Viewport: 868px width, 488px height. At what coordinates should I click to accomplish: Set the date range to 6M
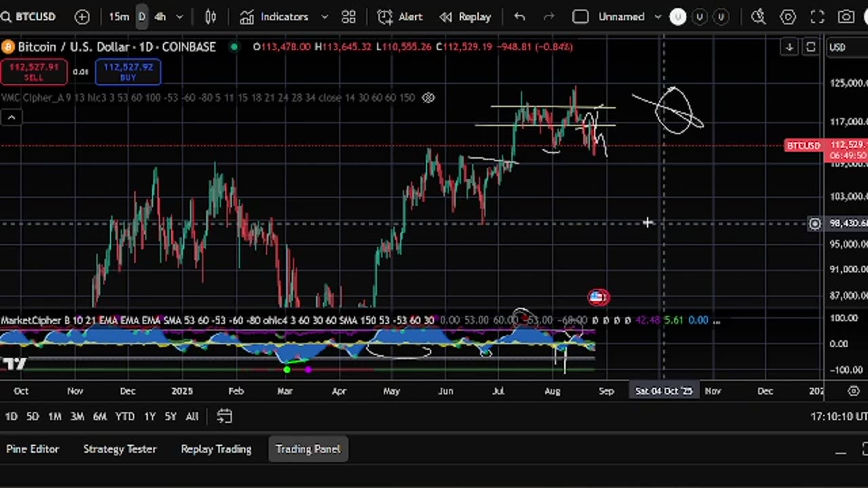100,417
